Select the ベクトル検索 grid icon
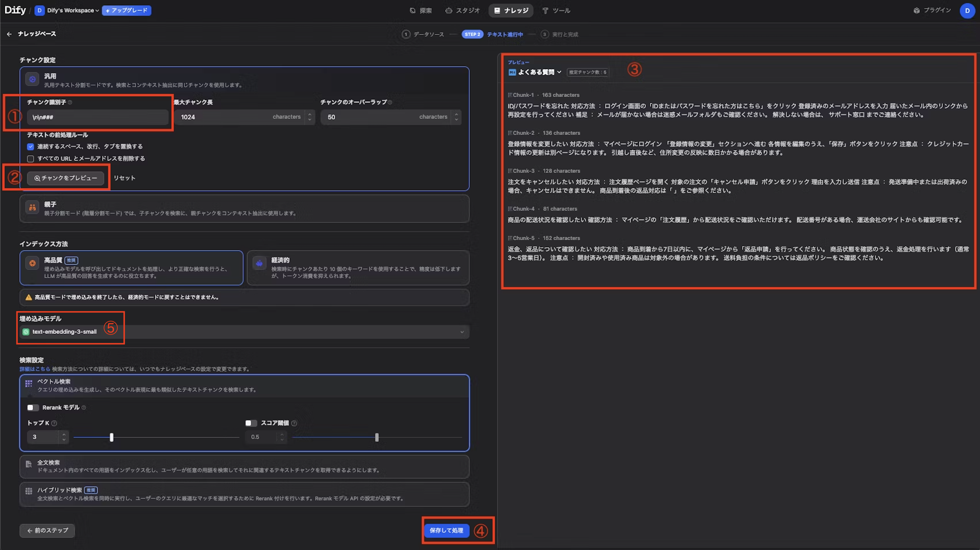980x550 pixels. 28,384
